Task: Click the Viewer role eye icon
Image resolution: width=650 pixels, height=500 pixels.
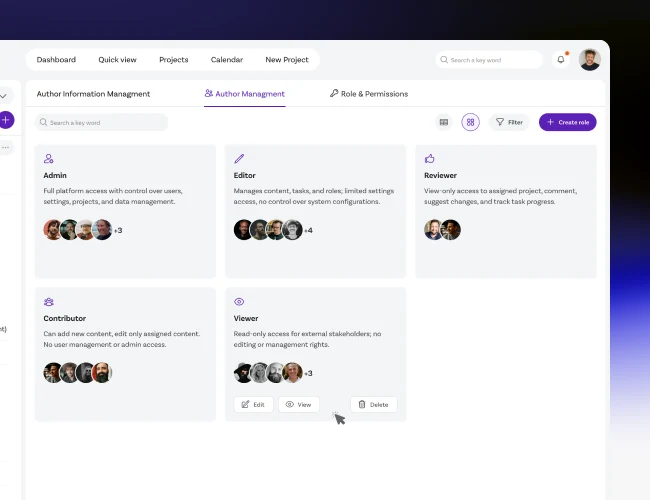Action: click(239, 302)
